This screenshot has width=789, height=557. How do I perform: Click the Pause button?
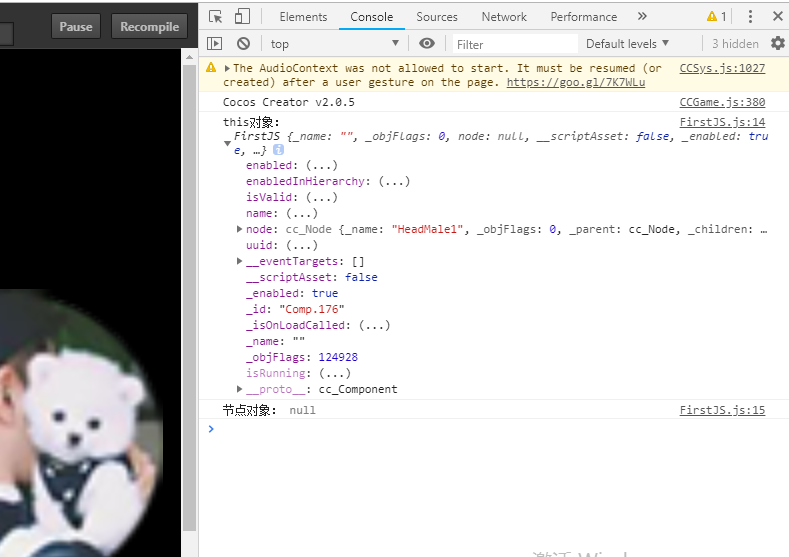point(76,27)
